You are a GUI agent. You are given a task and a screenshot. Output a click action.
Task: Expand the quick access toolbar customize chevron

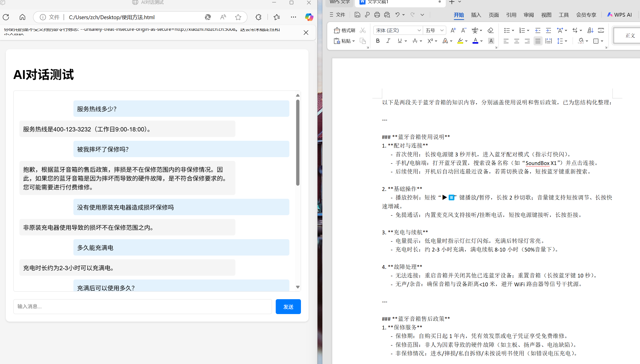click(x=422, y=15)
